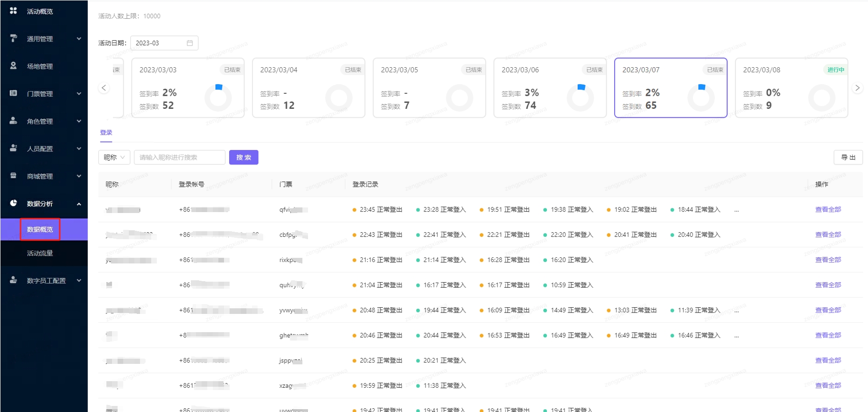Select the 活动流量 submenu item
This screenshot has height=412, width=868.
click(x=40, y=253)
